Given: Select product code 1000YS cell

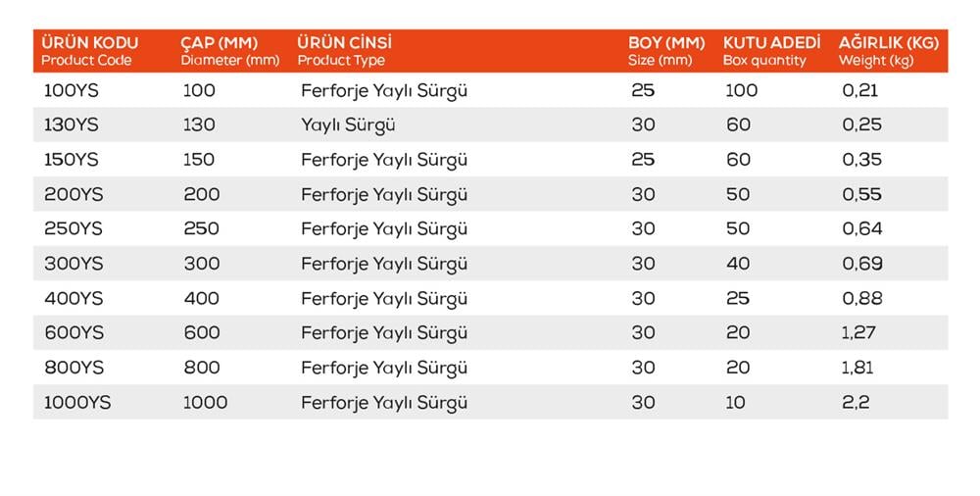Looking at the screenshot, I should (x=77, y=403).
